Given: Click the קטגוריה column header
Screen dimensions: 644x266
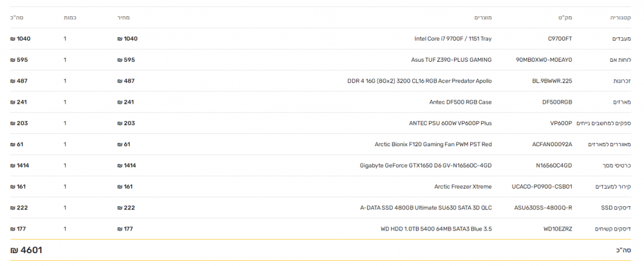Looking at the screenshot, I should (x=621, y=17).
